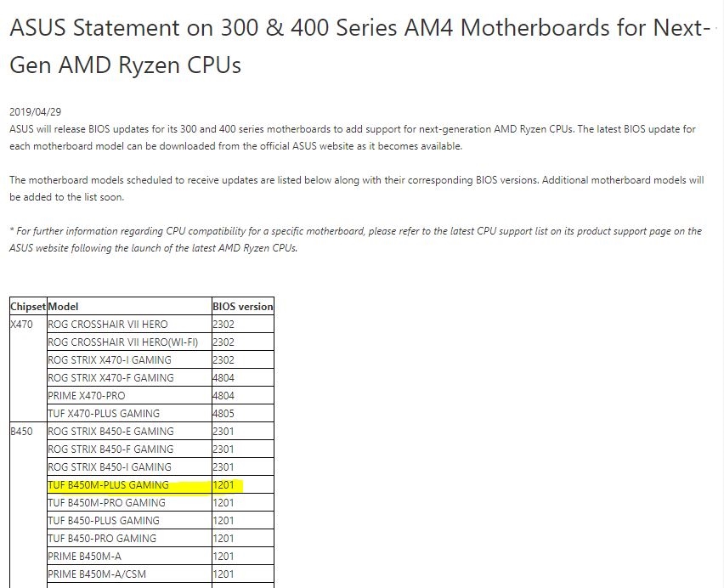The height and width of the screenshot is (588, 724).
Task: Select the ROG STRIX B450-I GAMING cell
Action: tap(110, 466)
